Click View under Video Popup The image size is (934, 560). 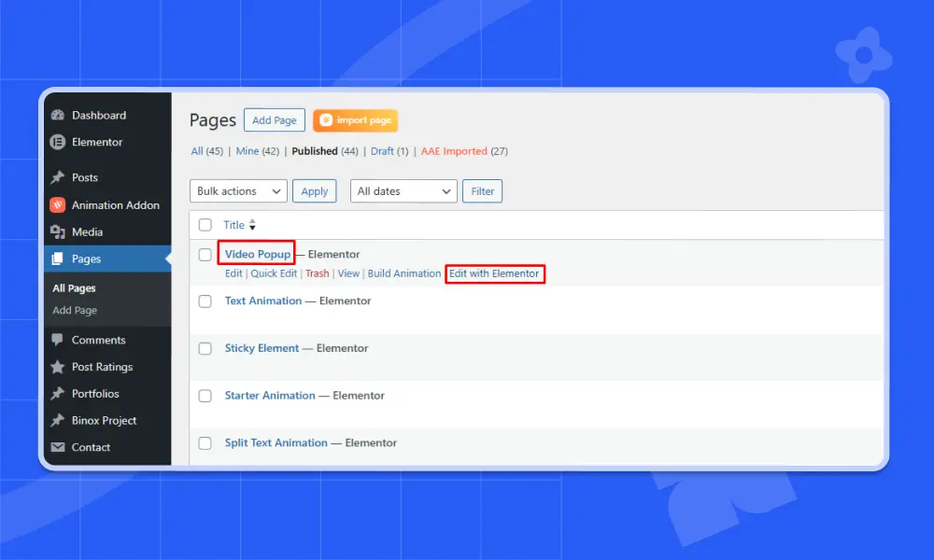click(x=348, y=273)
